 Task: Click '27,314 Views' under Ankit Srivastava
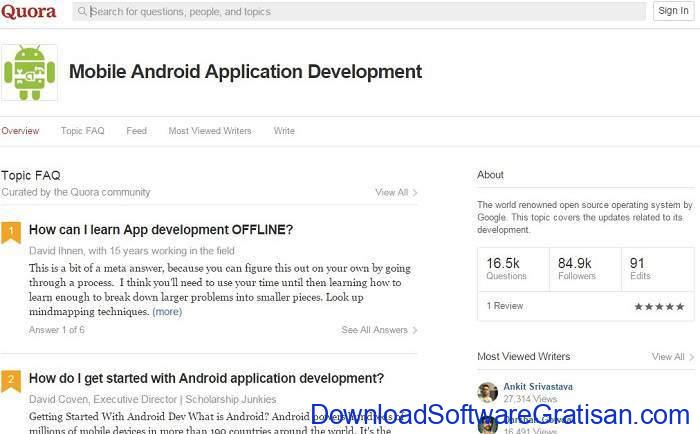[x=530, y=399]
